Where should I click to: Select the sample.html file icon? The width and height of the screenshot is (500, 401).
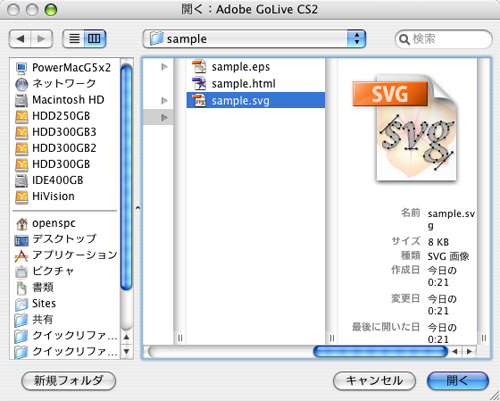(199, 83)
